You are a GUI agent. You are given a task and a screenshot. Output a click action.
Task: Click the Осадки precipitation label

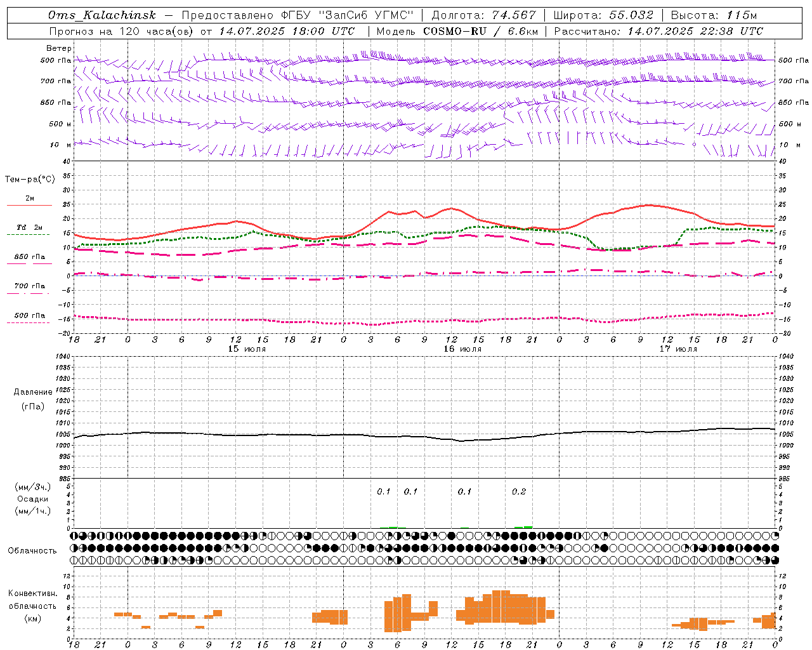pyautogui.click(x=33, y=499)
